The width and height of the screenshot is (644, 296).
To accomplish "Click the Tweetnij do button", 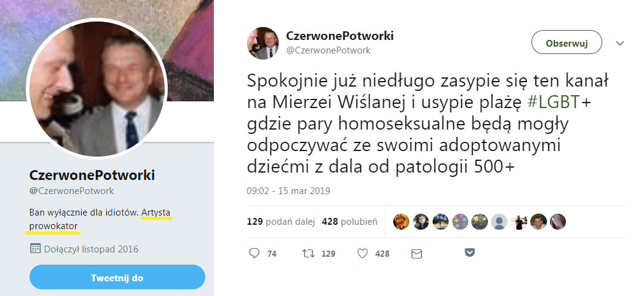I will click(117, 278).
